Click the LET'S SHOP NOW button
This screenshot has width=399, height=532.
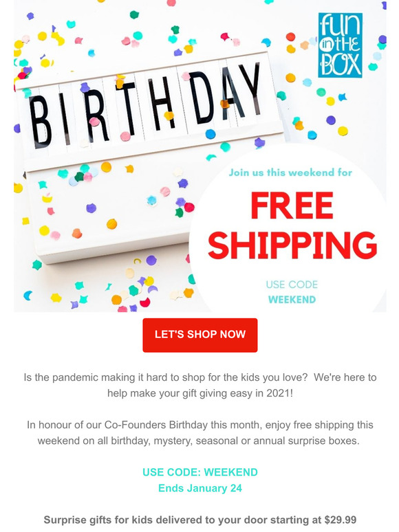click(x=200, y=335)
